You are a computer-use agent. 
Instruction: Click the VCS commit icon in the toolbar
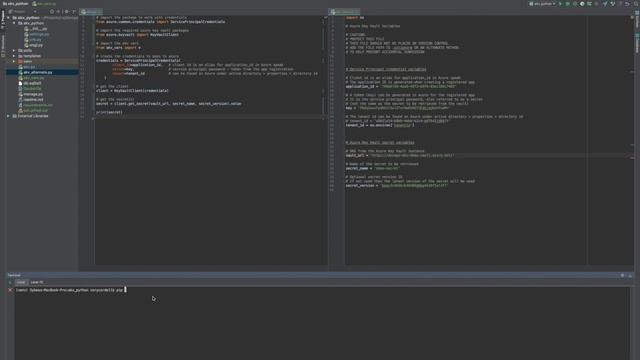(x=613, y=4)
